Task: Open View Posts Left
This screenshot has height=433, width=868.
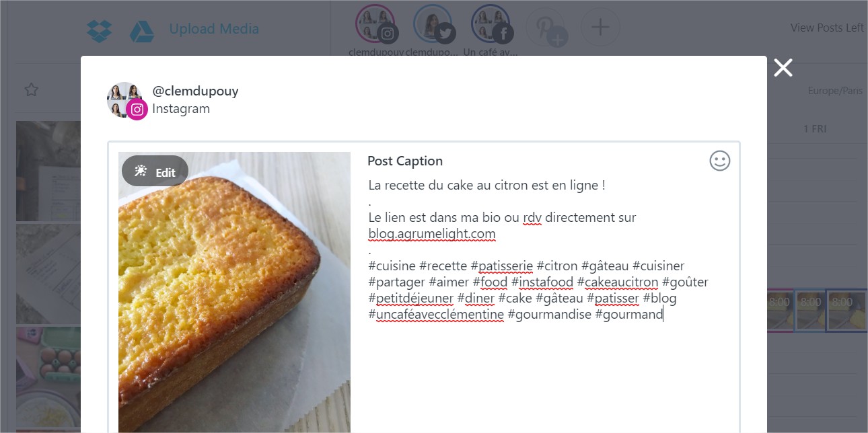Action: pyautogui.click(x=827, y=28)
